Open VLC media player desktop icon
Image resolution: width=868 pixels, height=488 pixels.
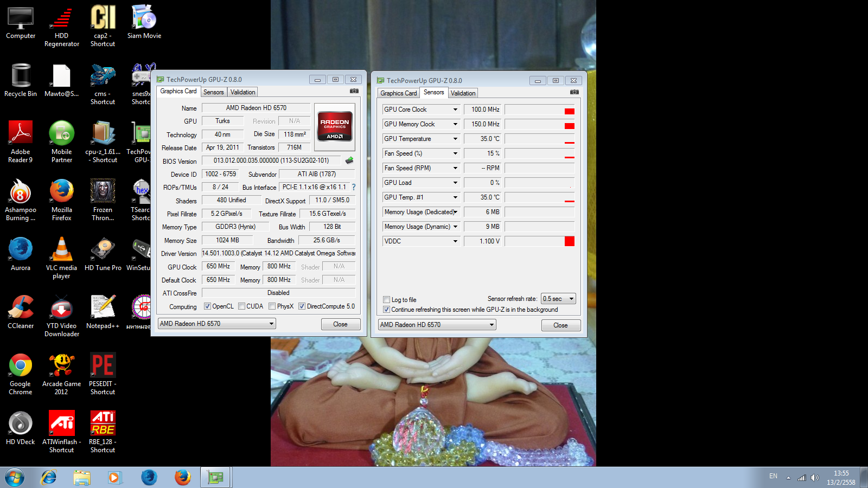tap(62, 258)
